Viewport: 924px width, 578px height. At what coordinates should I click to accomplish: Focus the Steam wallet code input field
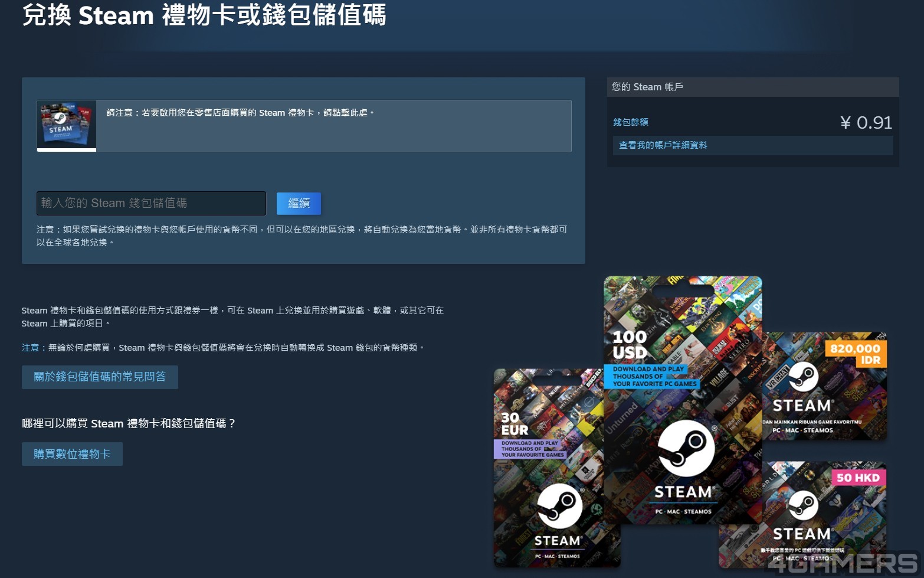[x=151, y=203]
